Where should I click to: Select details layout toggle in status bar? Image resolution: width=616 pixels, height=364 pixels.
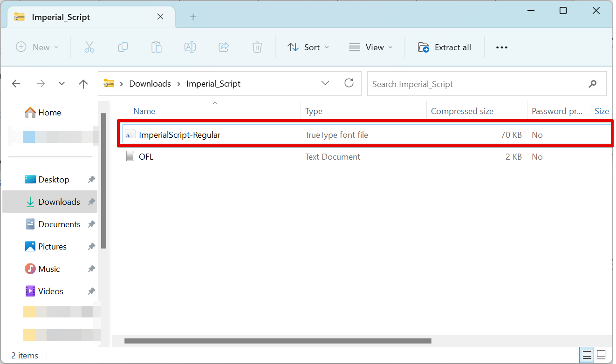[586, 355]
